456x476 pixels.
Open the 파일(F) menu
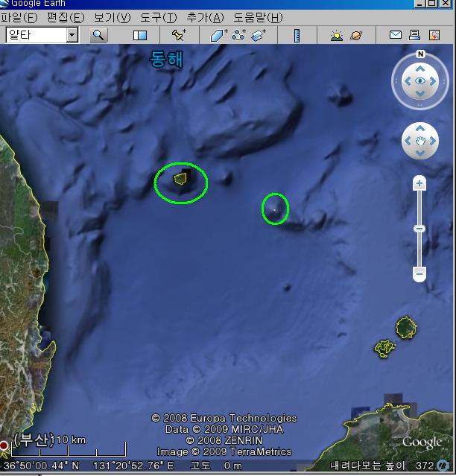[21, 17]
